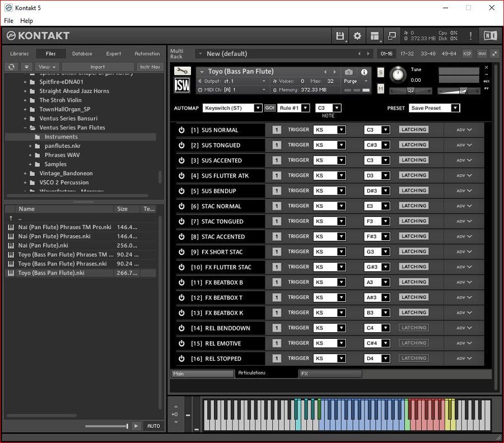
Task: Open the instrument info icon
Action: click(x=364, y=72)
